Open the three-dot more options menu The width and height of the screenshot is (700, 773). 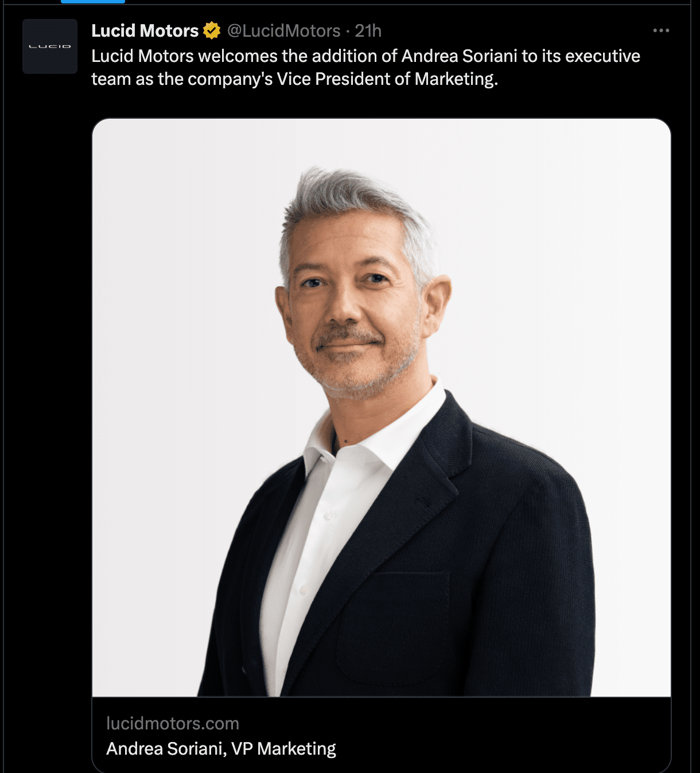(661, 30)
